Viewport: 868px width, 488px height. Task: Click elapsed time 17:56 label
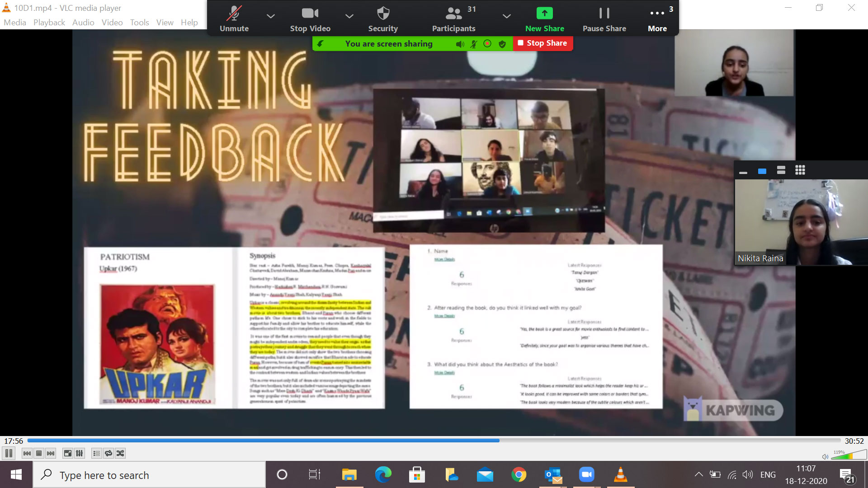14,441
